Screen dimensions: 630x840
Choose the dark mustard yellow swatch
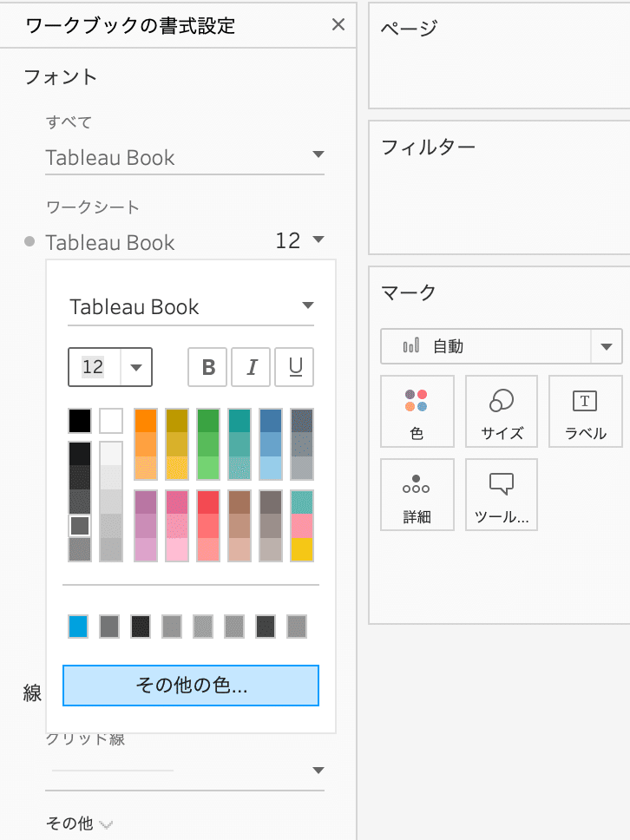(177, 421)
